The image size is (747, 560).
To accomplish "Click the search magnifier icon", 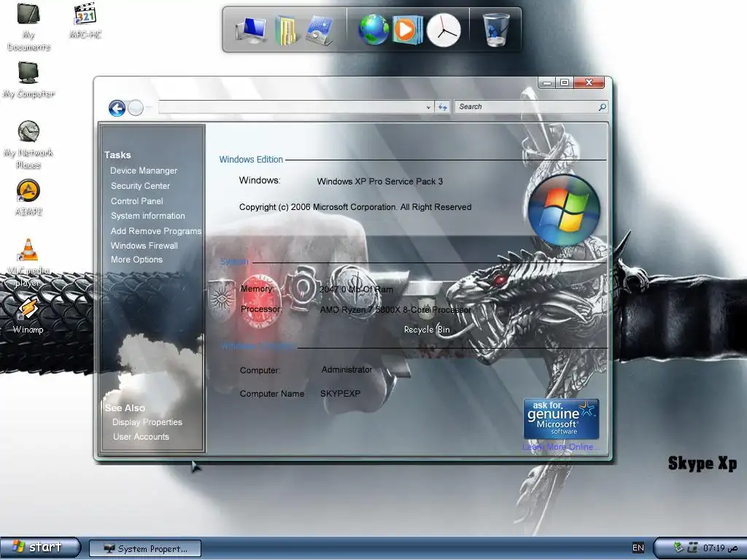I will pyautogui.click(x=602, y=106).
